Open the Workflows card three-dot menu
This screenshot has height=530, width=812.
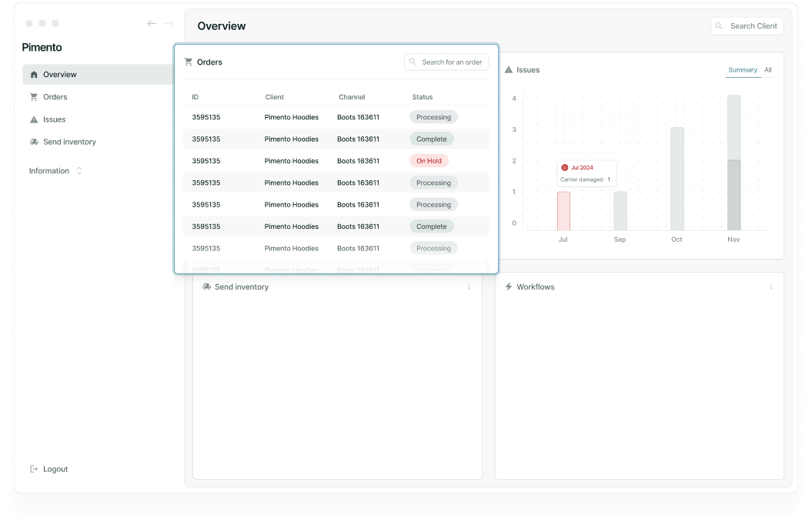click(x=770, y=287)
